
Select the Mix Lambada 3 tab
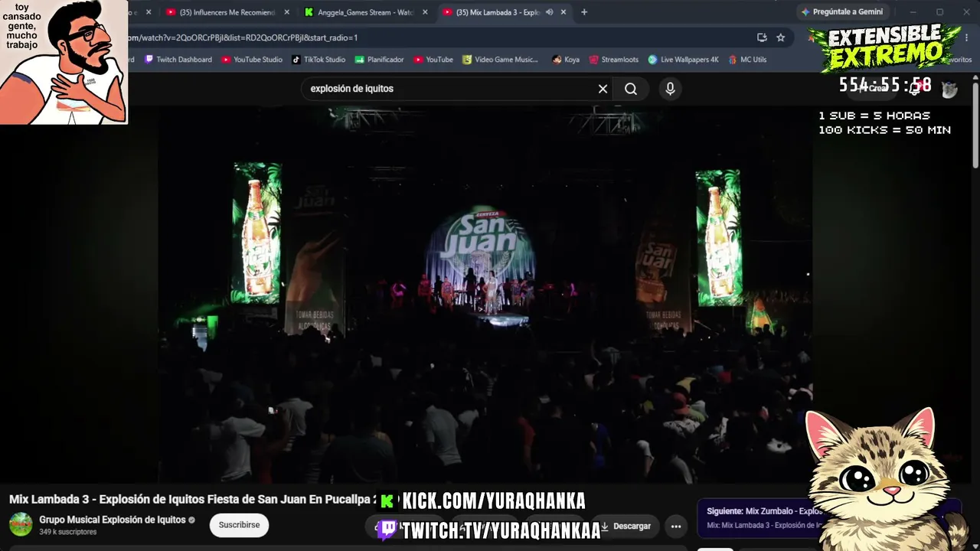498,12
